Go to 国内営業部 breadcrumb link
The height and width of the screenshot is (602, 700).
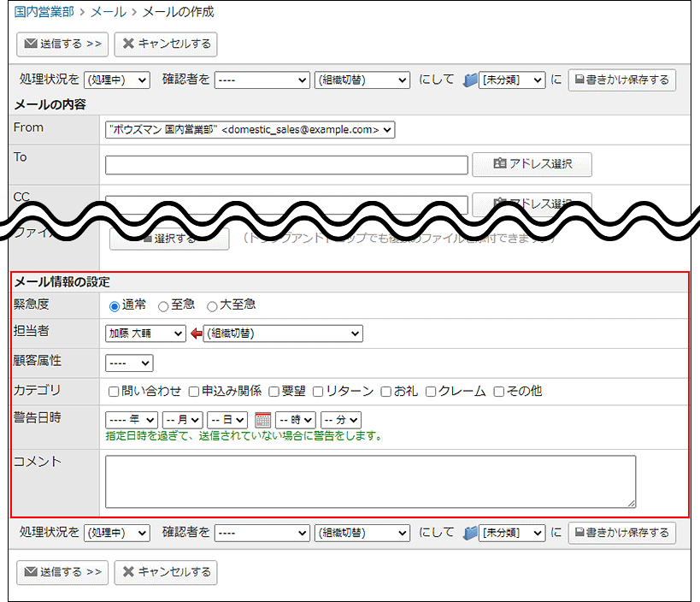pos(43,12)
